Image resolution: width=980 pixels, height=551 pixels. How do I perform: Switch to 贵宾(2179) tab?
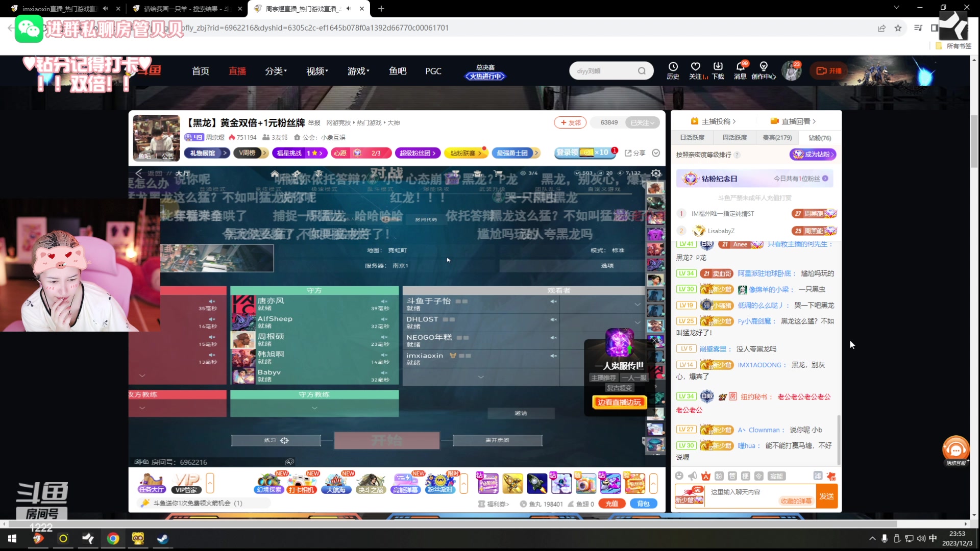tap(777, 138)
